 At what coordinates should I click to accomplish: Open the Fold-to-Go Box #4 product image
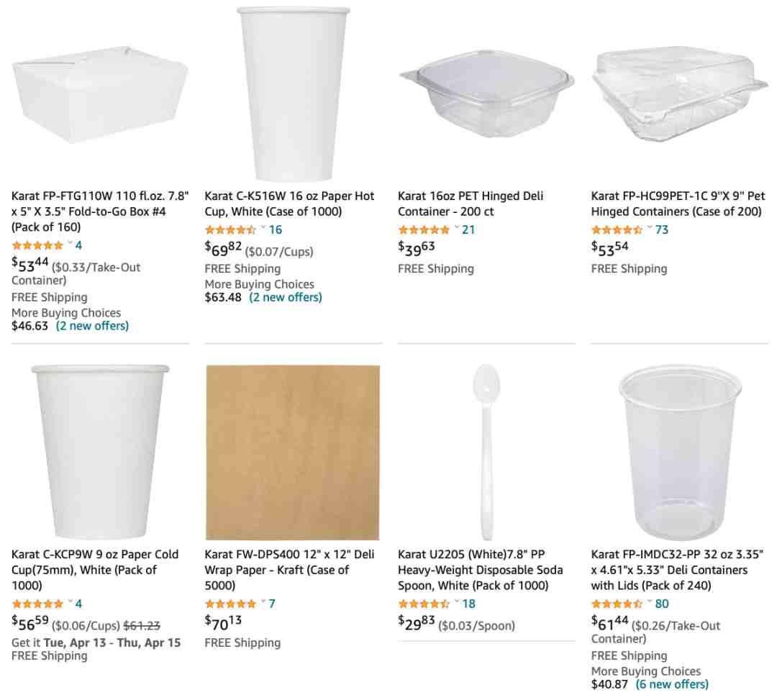[x=100, y=94]
